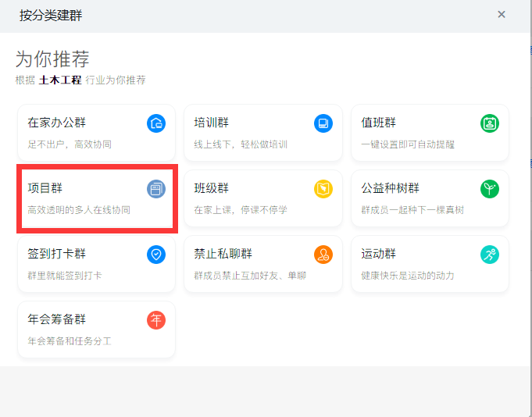The height and width of the screenshot is (417, 532).
Task: Choose 公益种树群 card description
Action: tap(412, 210)
